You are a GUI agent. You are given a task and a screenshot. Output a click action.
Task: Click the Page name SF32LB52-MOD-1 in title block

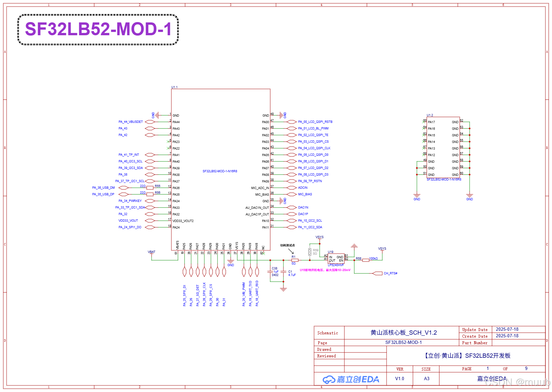click(x=404, y=343)
